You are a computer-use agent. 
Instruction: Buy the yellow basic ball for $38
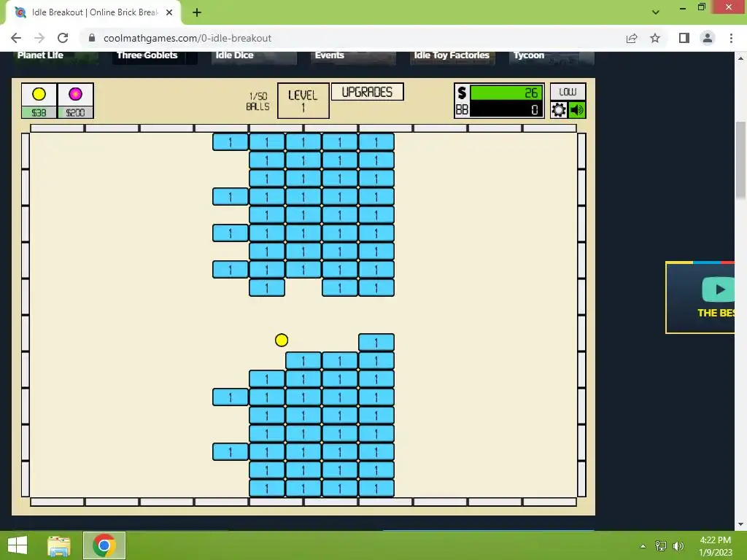pyautogui.click(x=39, y=101)
